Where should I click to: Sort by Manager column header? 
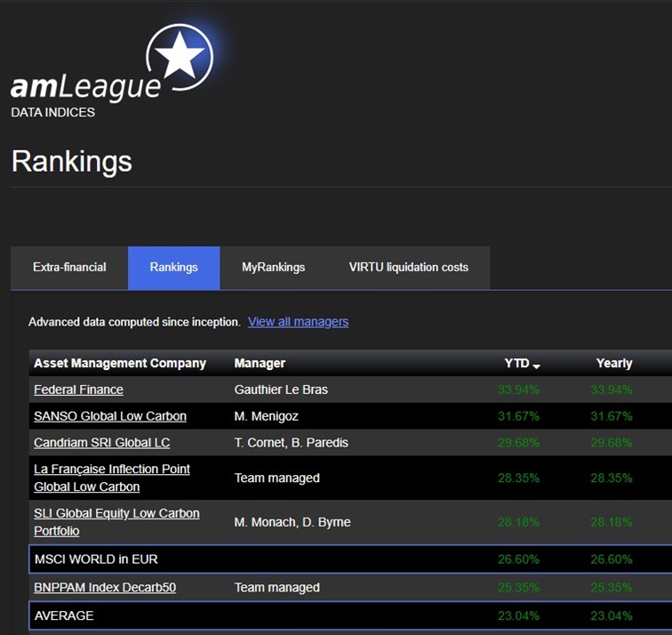tap(260, 363)
